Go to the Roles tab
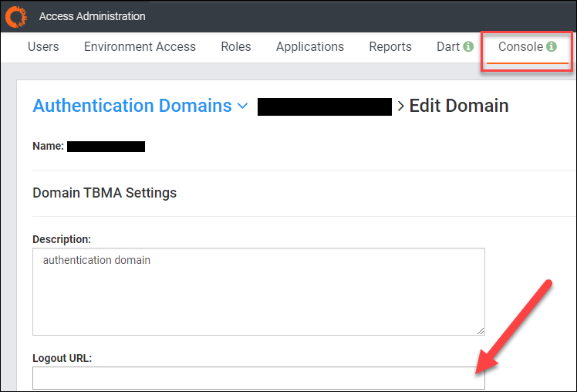This screenshot has width=577, height=392. [x=235, y=47]
